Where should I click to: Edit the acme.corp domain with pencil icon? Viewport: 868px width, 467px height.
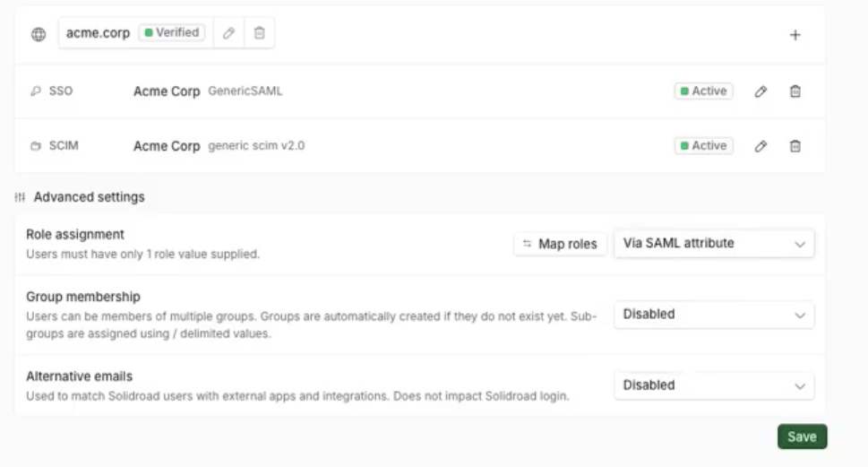pyautogui.click(x=228, y=33)
